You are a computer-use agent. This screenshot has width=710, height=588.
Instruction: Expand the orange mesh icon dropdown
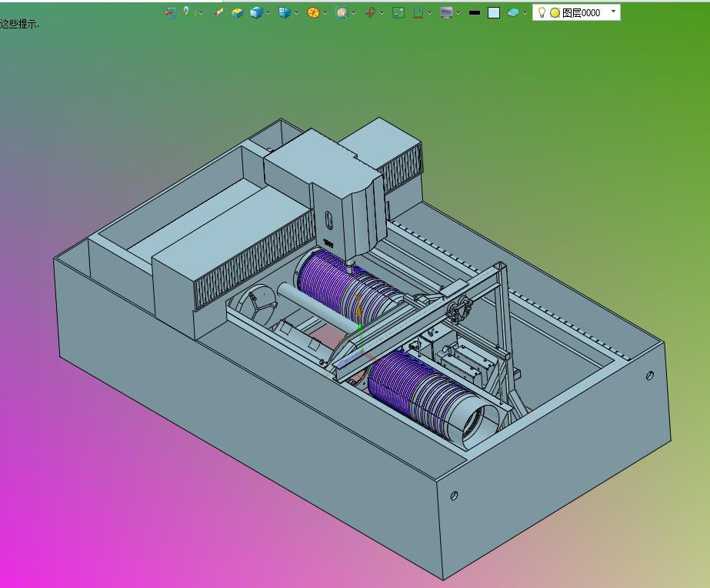coord(325,13)
